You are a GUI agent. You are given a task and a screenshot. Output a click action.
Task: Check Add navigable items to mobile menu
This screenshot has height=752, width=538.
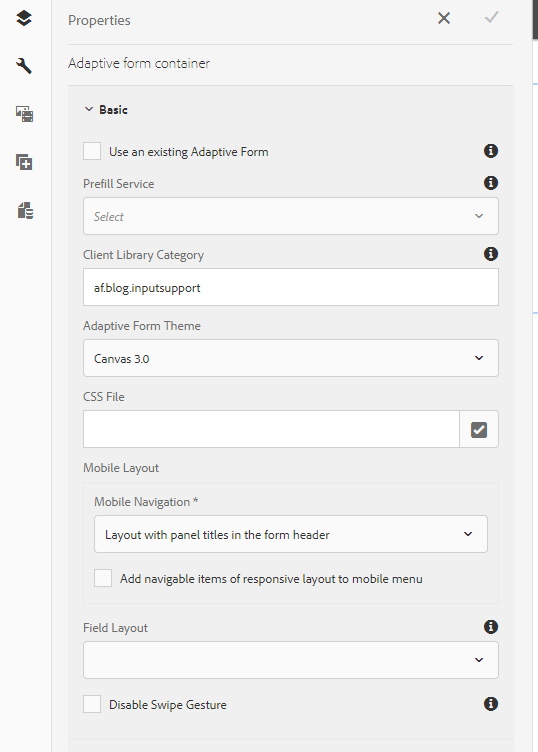click(x=103, y=578)
